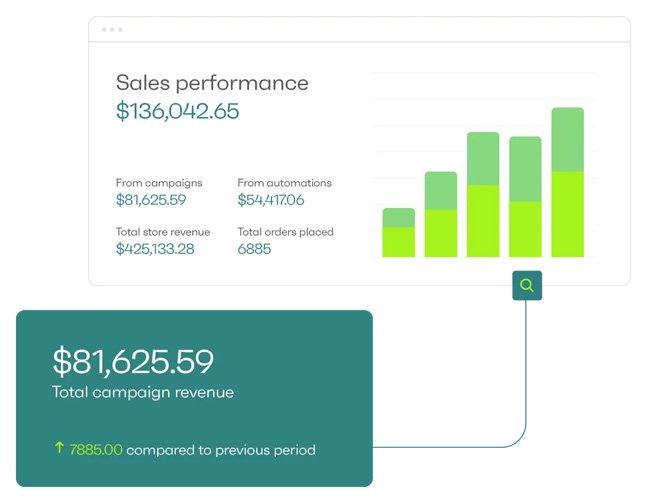This screenshot has width=650, height=498.
Task: Click the magnifying glass search icon
Action: tap(527, 285)
